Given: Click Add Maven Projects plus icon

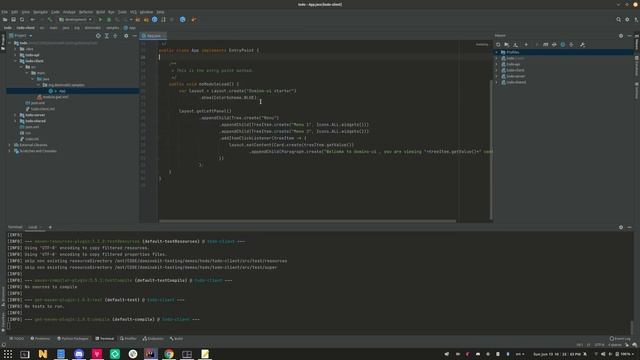Looking at the screenshot, I should pyautogui.click(x=526, y=44).
